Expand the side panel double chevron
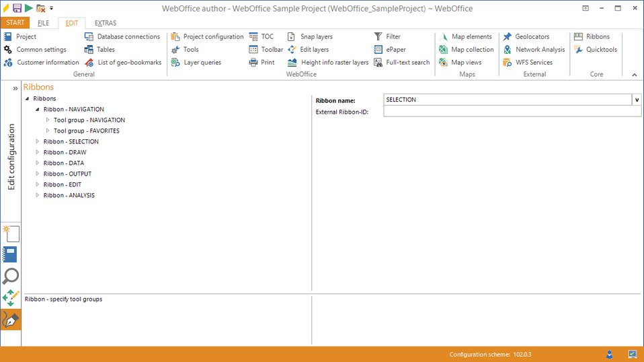The height and width of the screenshot is (362, 644). [15, 88]
